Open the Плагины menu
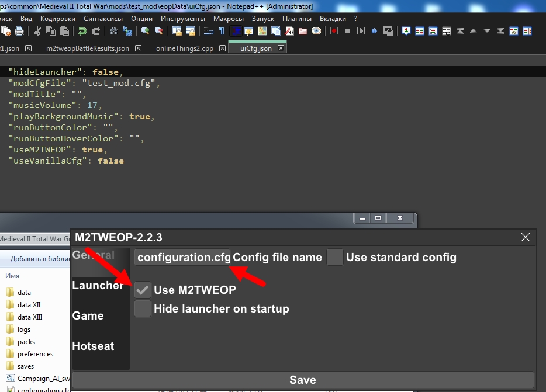Image resolution: width=546 pixels, height=392 pixels. [x=297, y=19]
